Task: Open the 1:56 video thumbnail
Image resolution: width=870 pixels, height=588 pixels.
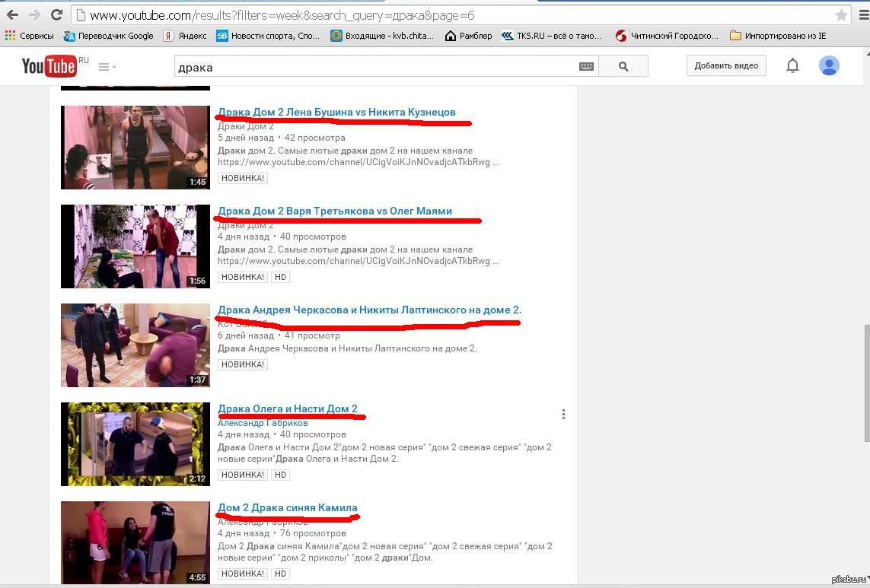Action: point(135,246)
